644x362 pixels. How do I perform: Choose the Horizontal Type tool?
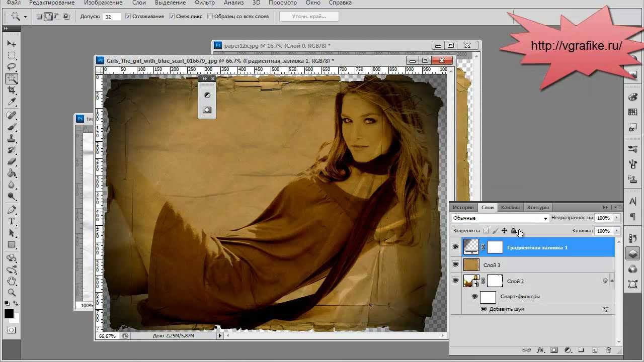point(12,221)
